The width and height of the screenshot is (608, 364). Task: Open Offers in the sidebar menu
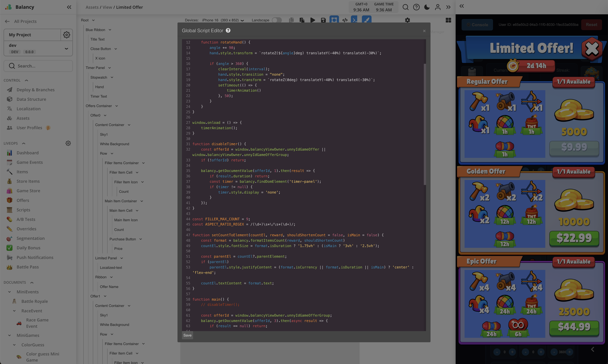point(23,200)
